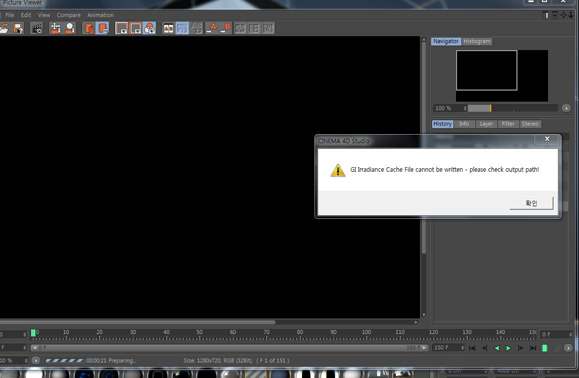Click the navigator zoom slider
Screen dimensions: 579x378
[513, 108]
